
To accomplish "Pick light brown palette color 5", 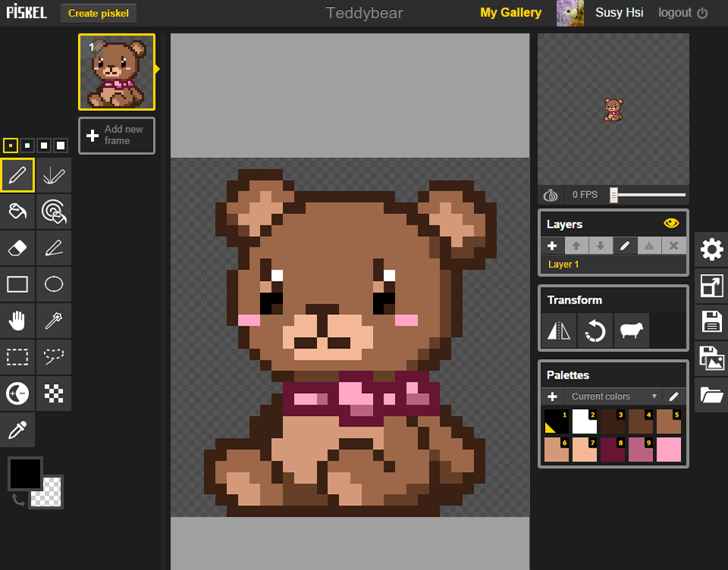I will (669, 421).
